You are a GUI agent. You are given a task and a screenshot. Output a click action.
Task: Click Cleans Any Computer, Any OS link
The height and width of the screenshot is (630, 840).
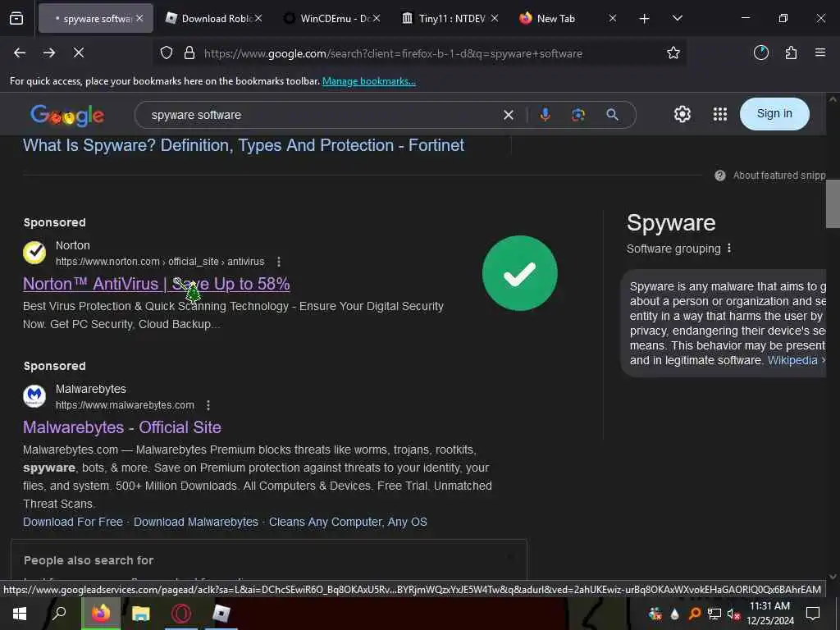point(348,522)
